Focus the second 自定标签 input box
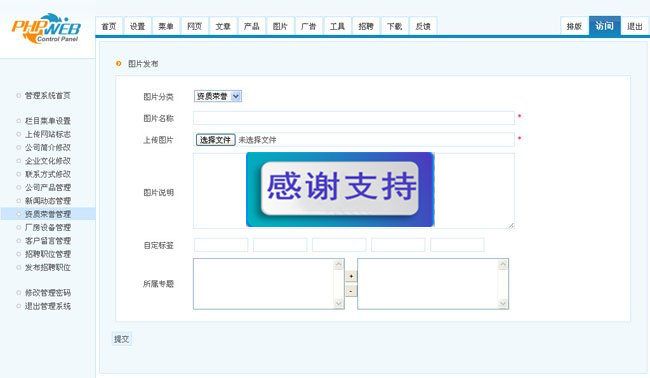Screen dimensions: 650x378 point(280,245)
